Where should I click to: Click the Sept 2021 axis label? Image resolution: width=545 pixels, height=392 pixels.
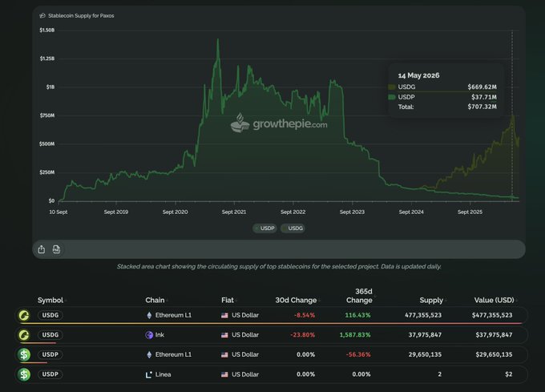pyautogui.click(x=234, y=212)
